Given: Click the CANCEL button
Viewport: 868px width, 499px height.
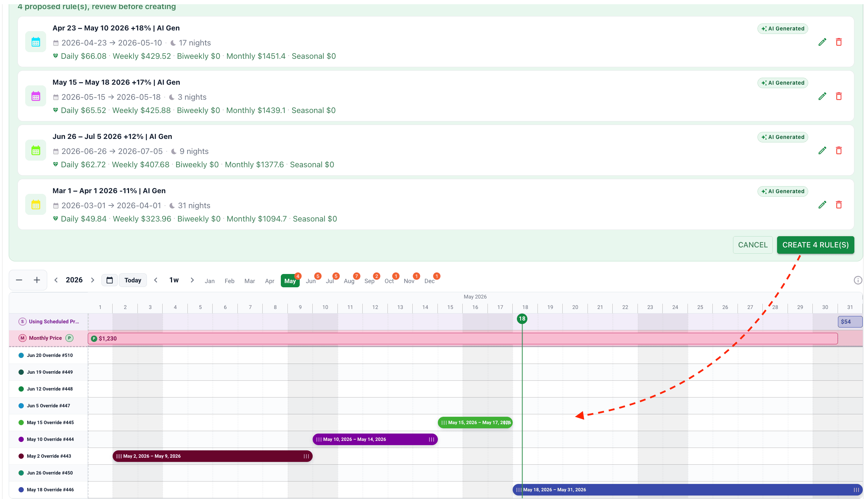Looking at the screenshot, I should 753,245.
